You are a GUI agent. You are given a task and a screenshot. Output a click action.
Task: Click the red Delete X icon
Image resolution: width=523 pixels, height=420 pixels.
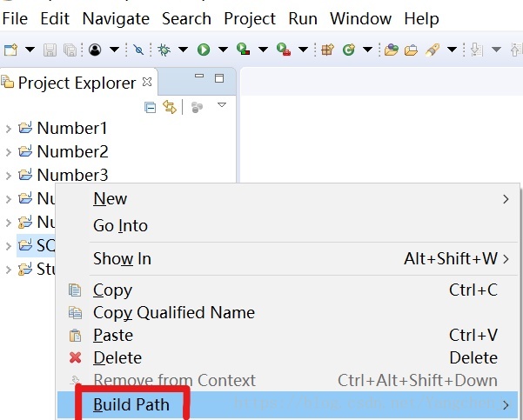coord(75,357)
